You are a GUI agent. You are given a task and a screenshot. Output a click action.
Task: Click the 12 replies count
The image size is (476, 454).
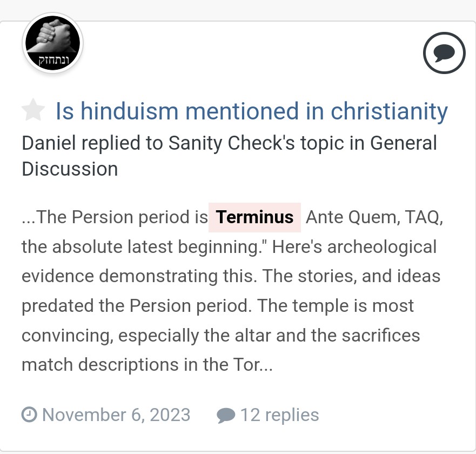click(279, 415)
